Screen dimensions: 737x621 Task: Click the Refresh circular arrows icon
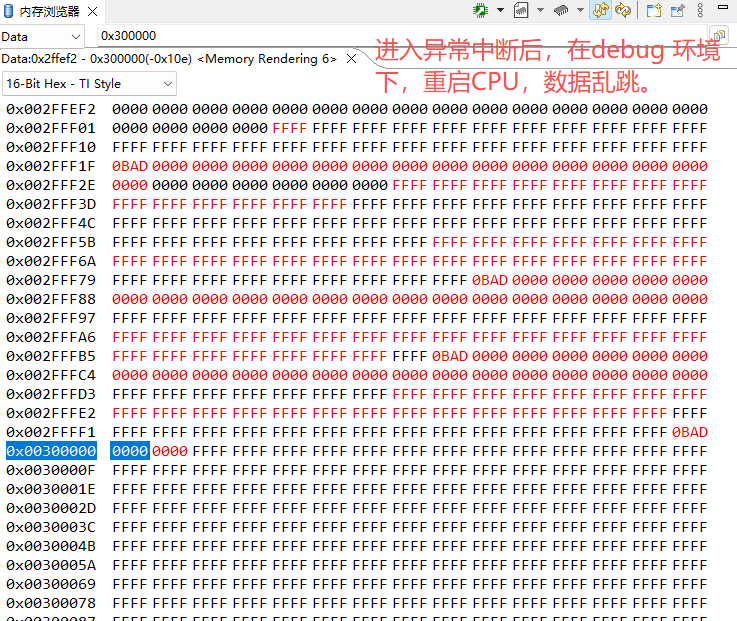click(x=623, y=10)
